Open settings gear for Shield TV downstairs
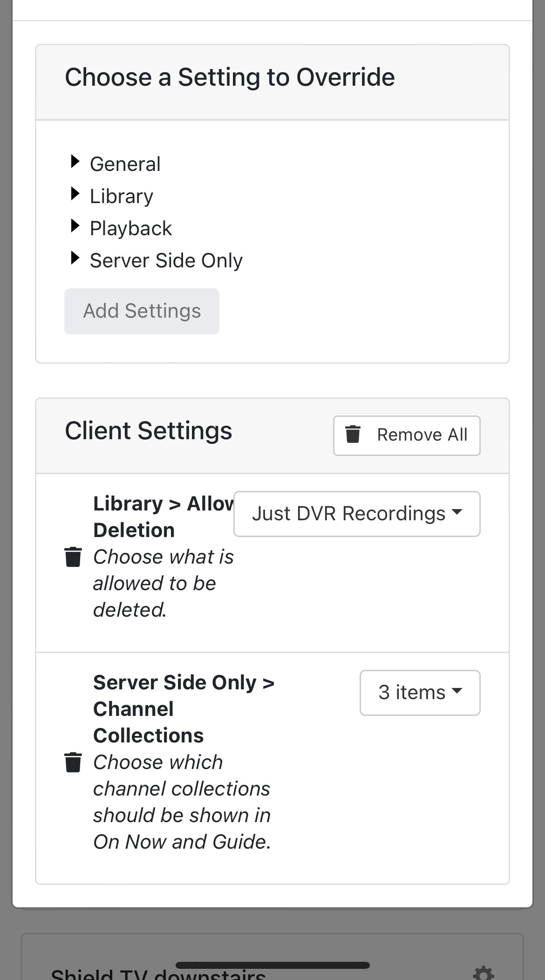The height and width of the screenshot is (980, 545). (x=483, y=973)
